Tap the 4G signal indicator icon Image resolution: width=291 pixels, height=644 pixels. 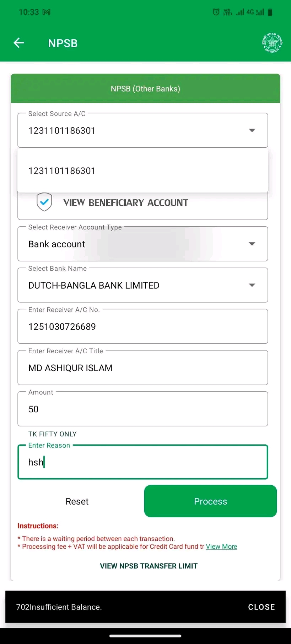tap(255, 12)
